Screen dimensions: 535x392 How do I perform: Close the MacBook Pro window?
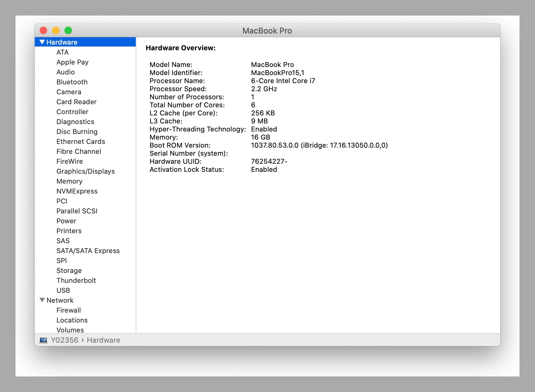click(43, 30)
